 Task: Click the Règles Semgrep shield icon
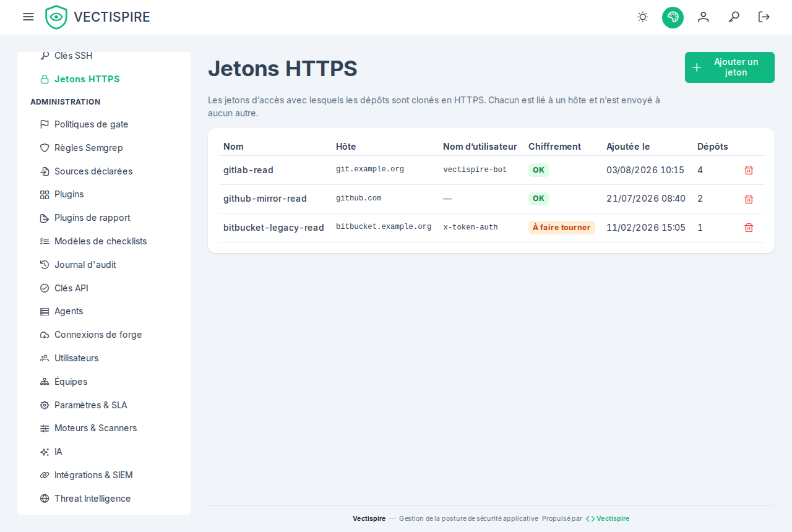45,148
